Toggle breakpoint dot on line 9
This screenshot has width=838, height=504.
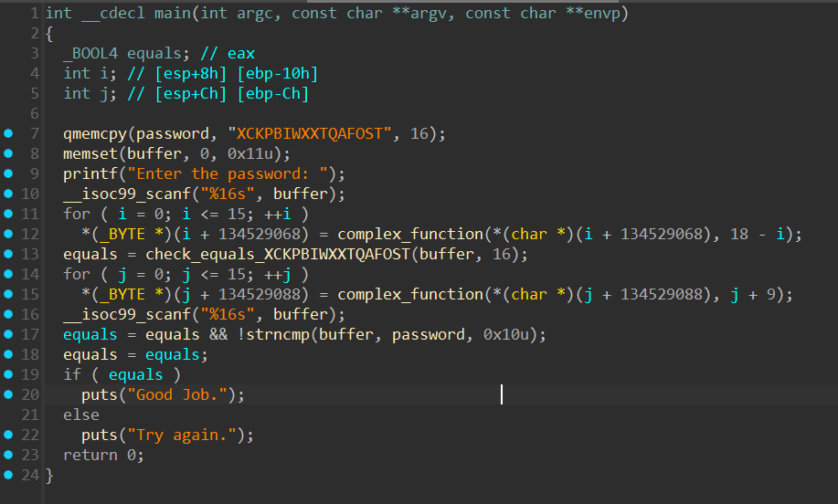pyautogui.click(x=8, y=173)
